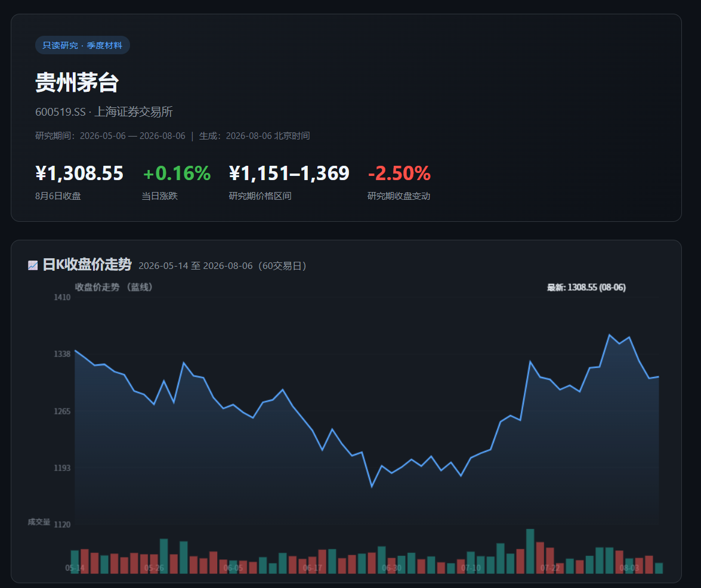Image resolution: width=701 pixels, height=588 pixels.
Task: Click the 收盘价走势 (蓝线) chart legend
Action: 115,287
